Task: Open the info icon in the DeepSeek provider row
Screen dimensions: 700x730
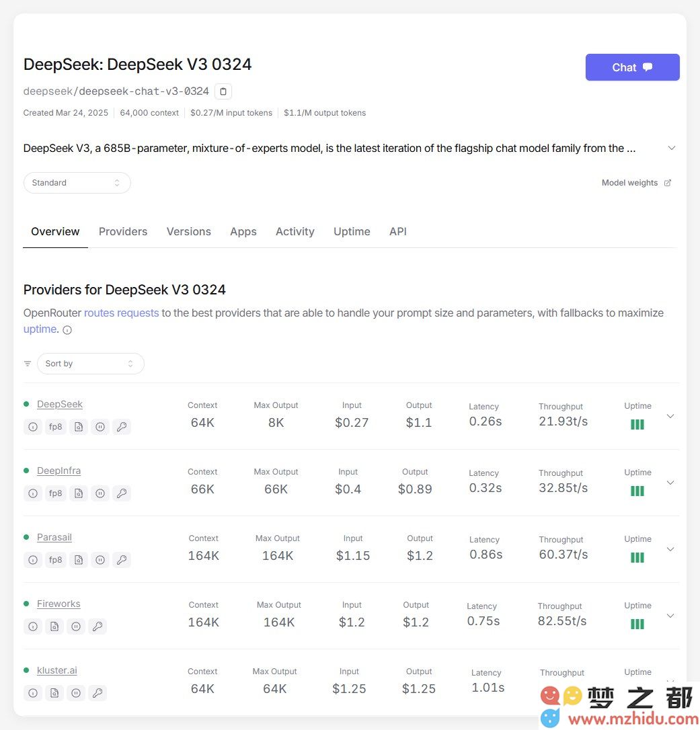Action: (x=32, y=426)
